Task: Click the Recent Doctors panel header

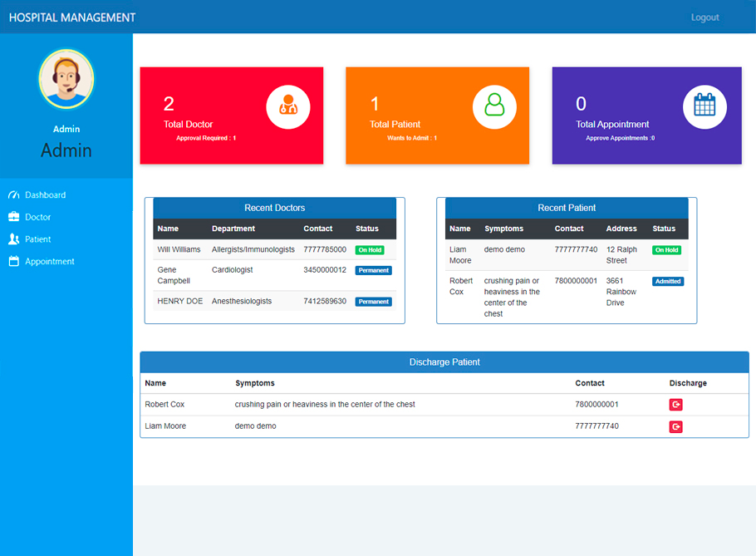Action: coord(275,208)
